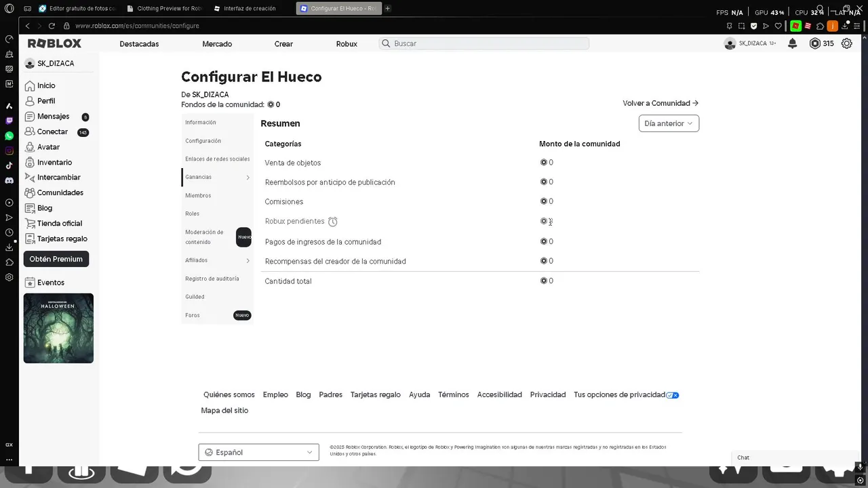The height and width of the screenshot is (488, 868).
Task: Click the green Roblox extension icon
Action: click(795, 26)
